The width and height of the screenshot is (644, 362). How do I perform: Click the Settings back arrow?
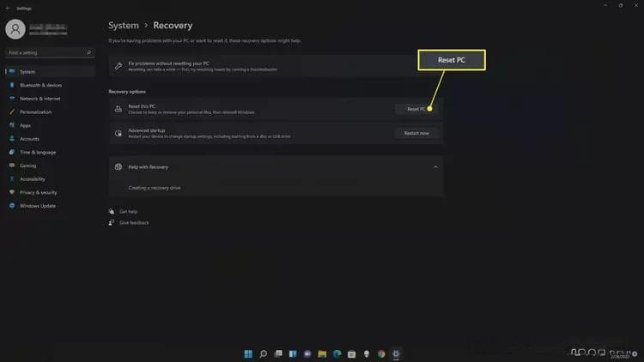8,9
